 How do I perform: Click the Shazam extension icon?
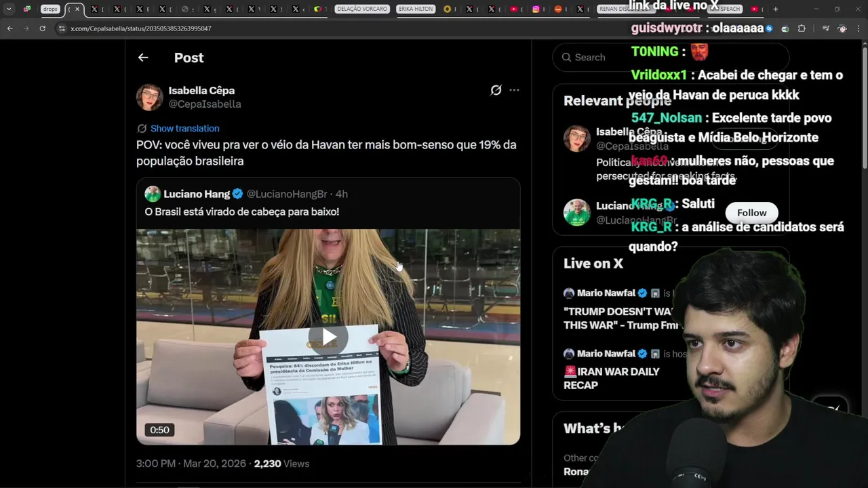pos(769,28)
